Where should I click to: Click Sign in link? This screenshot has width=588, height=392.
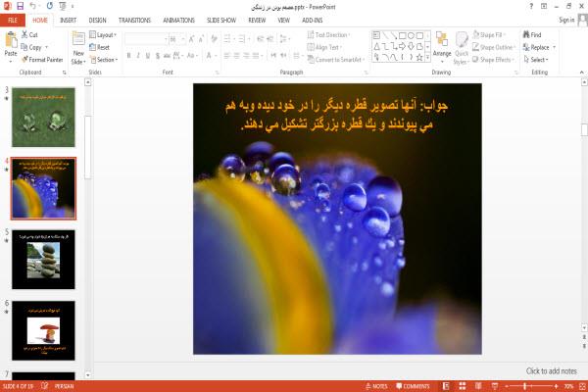[x=566, y=20]
